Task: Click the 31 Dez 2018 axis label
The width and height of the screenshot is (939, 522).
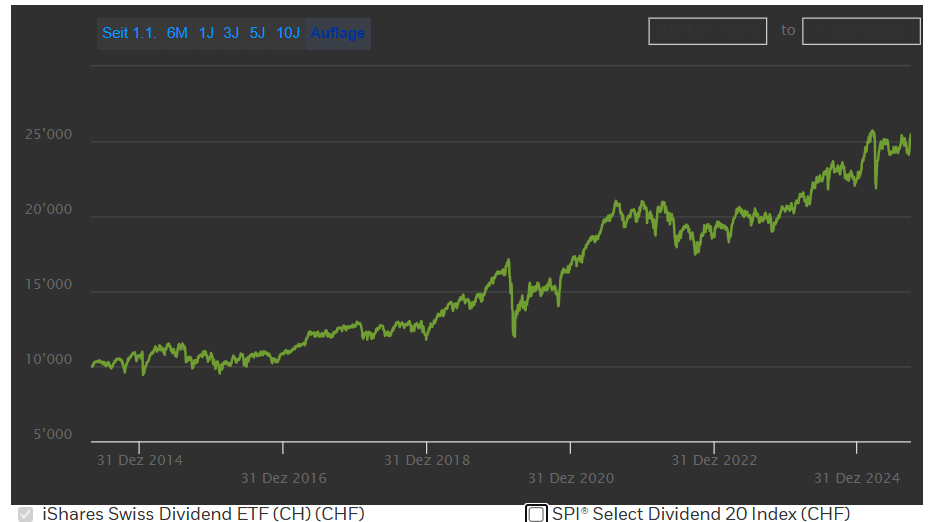Action: tap(427, 460)
